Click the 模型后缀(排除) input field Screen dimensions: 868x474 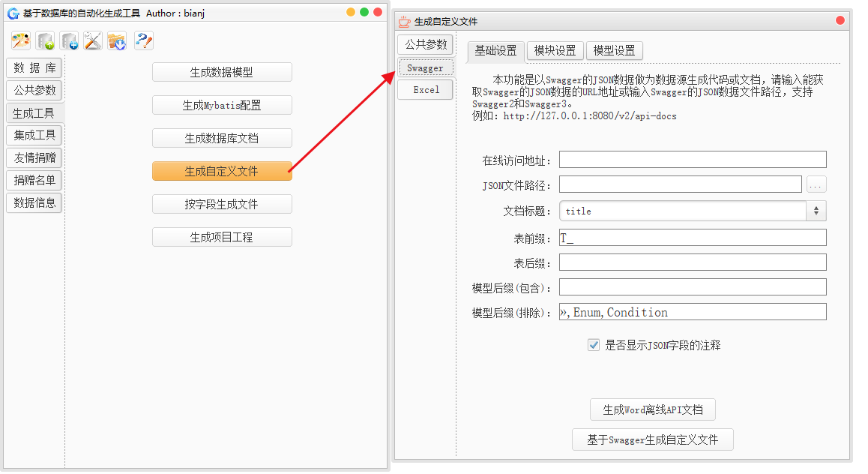[693, 312]
